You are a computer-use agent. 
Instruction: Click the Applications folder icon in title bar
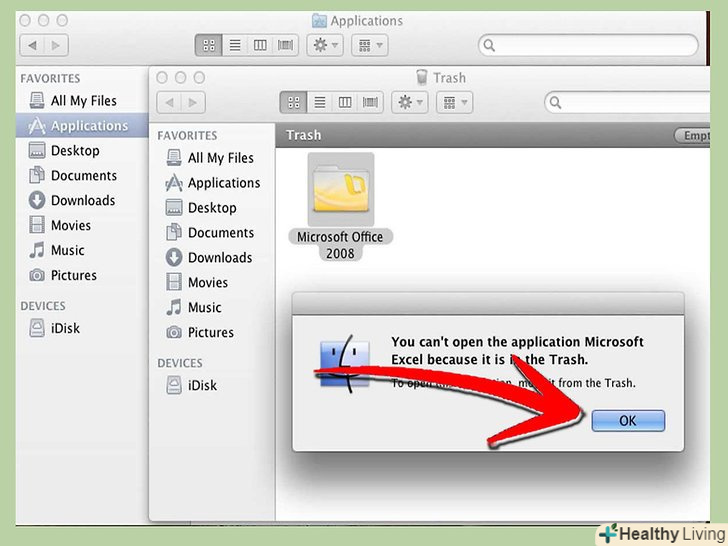319,20
